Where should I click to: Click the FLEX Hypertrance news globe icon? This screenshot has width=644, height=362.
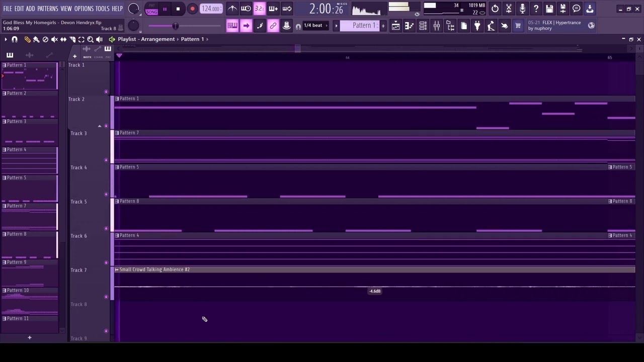(591, 25)
